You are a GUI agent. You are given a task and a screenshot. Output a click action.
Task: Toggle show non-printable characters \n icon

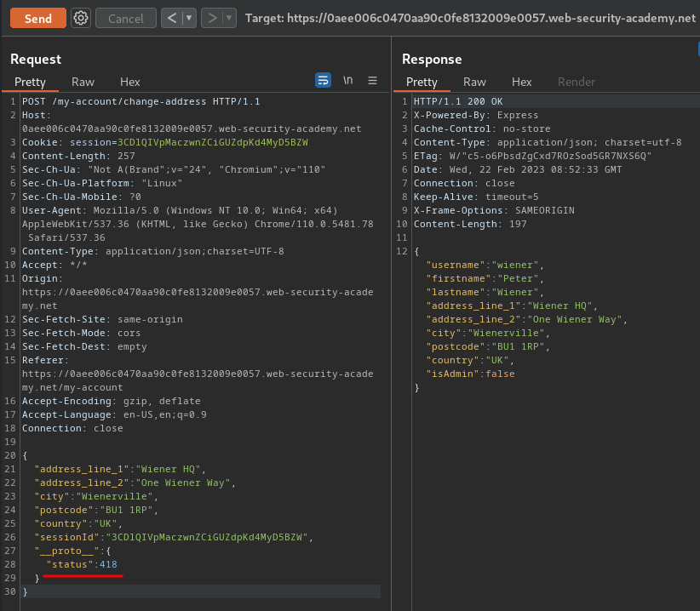coord(347,80)
